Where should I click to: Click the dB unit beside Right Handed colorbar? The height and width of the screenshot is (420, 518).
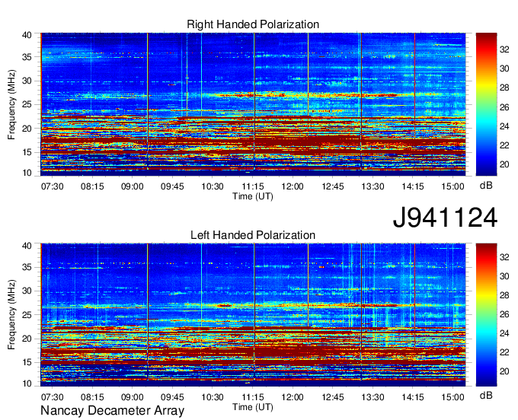(486, 186)
